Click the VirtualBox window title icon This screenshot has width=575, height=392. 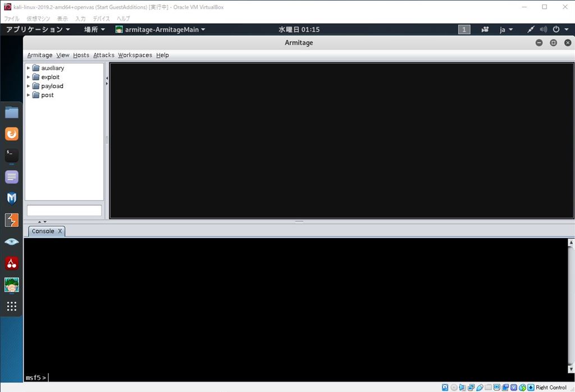pyautogui.click(x=7, y=7)
